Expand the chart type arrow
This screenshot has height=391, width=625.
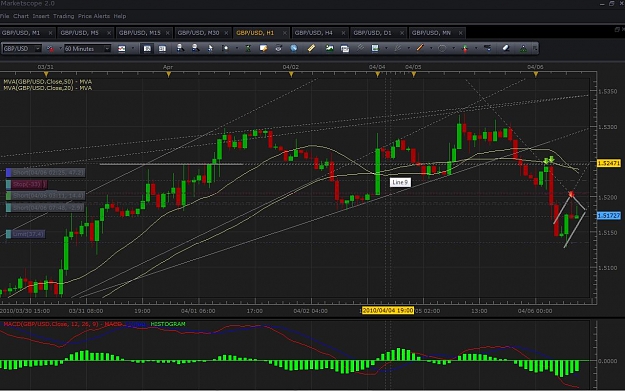coord(133,48)
